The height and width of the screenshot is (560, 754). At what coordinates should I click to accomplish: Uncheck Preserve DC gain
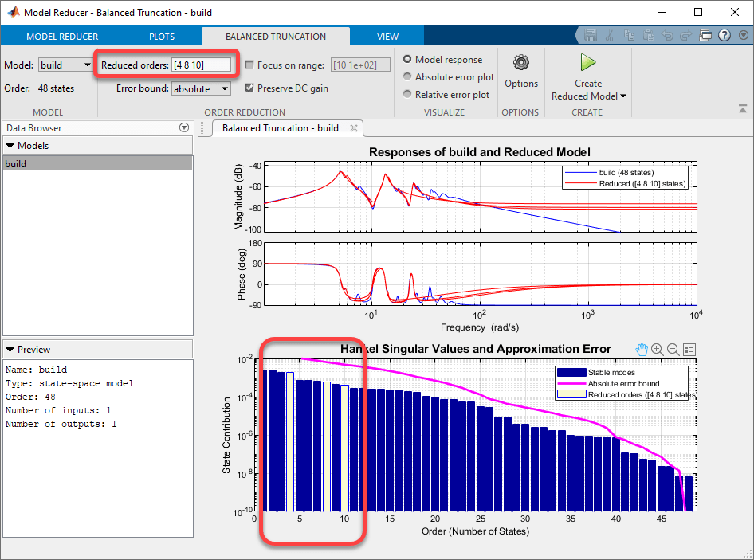pyautogui.click(x=250, y=88)
